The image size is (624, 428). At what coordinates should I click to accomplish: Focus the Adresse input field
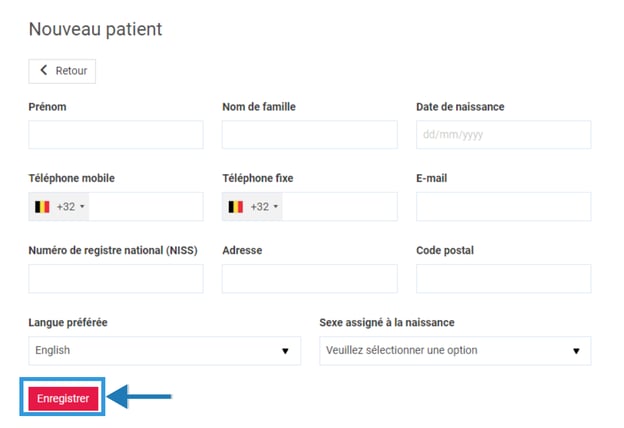click(x=309, y=279)
